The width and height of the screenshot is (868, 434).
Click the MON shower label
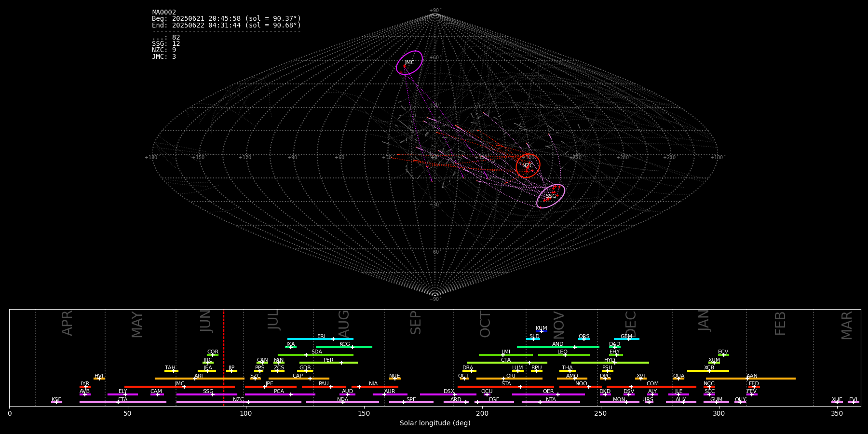point(619,400)
